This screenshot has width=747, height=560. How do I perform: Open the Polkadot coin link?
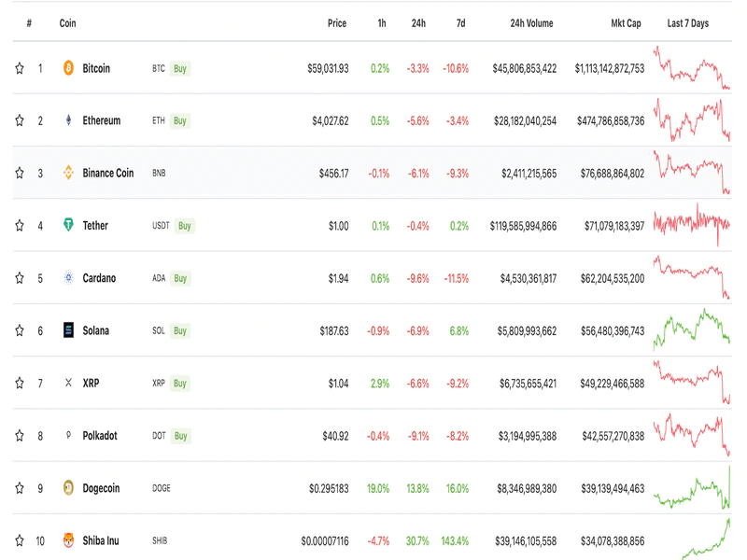coord(100,436)
